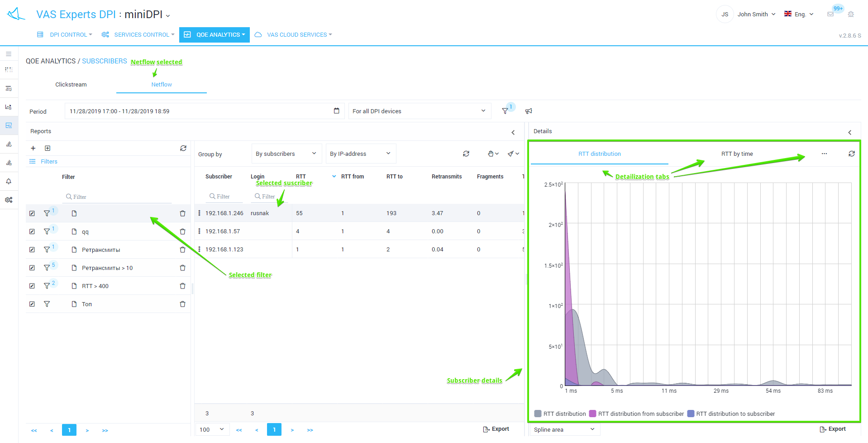Screen dimensions: 868x443
Task: Click the funnel icon for 'qq' filter
Action: (47, 231)
